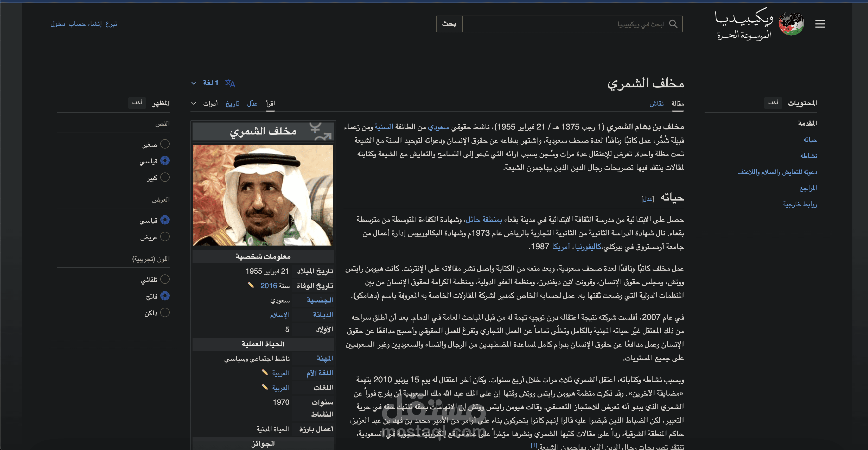Go to دعوته للتعايش والسلام واللاعنف section
Screen dimensions: 868x450
click(777, 172)
